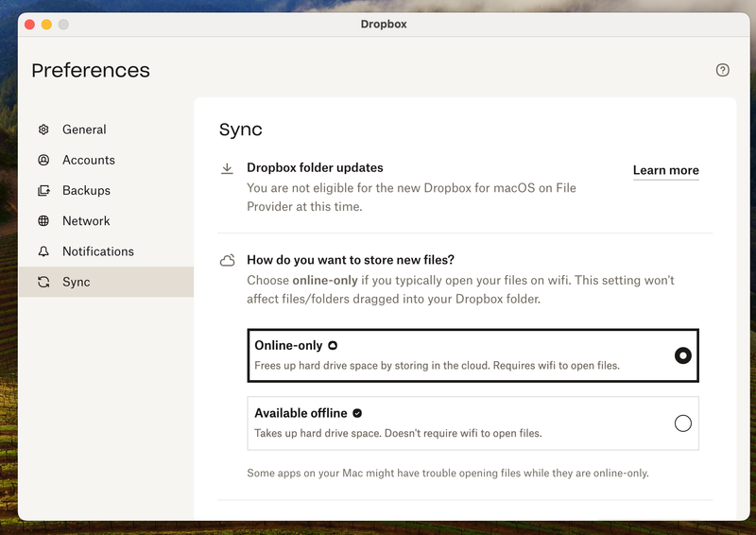Go to the Network settings tab
This screenshot has width=756, height=535.
click(x=86, y=221)
